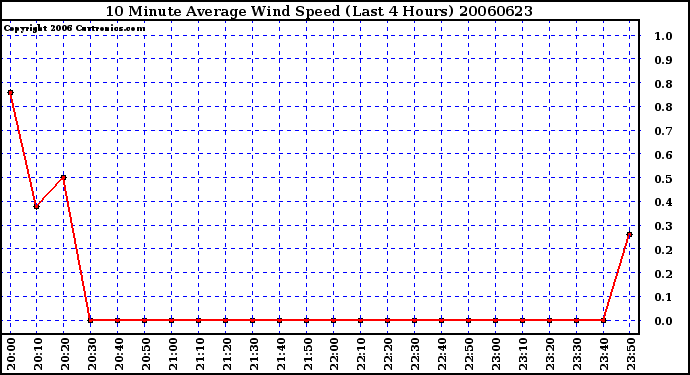Click the peak data point at 20:00
This screenshot has height=375, width=690.
(11, 92)
